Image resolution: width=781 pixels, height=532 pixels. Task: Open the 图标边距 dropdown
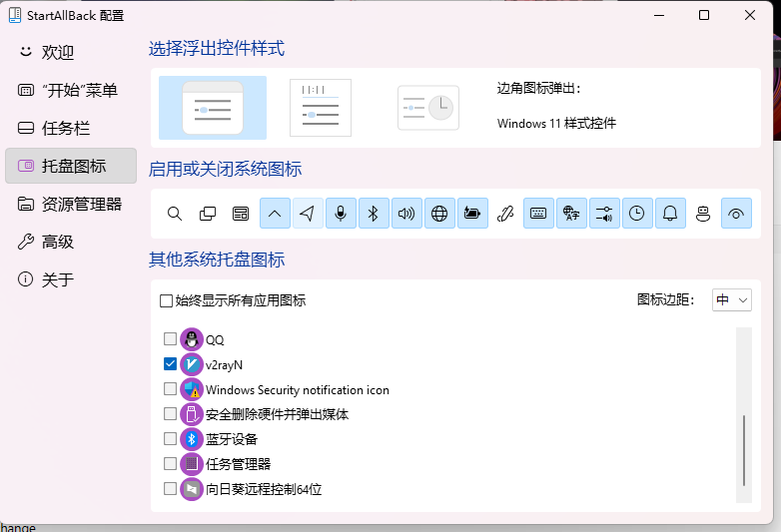coord(732,300)
